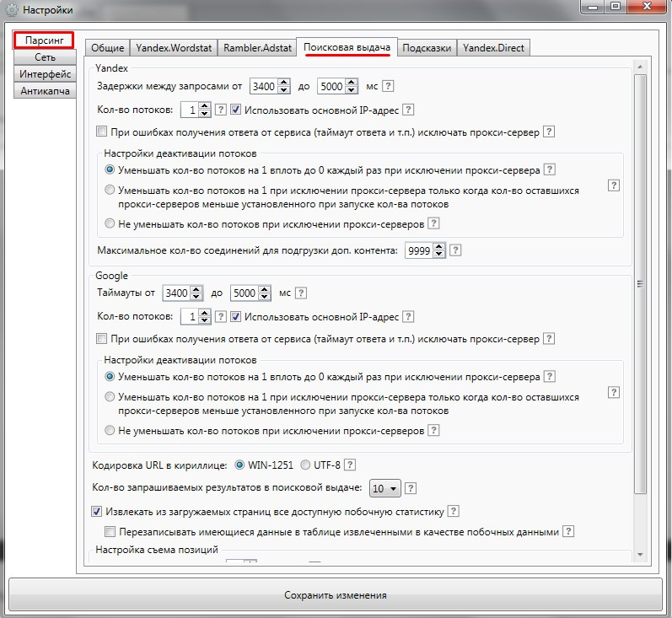The image size is (672, 618).
Task: Close the Настройки window
Action: tap(647, 6)
